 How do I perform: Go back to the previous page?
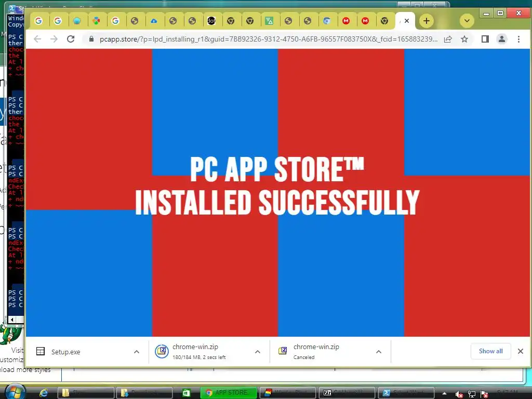pos(37,39)
